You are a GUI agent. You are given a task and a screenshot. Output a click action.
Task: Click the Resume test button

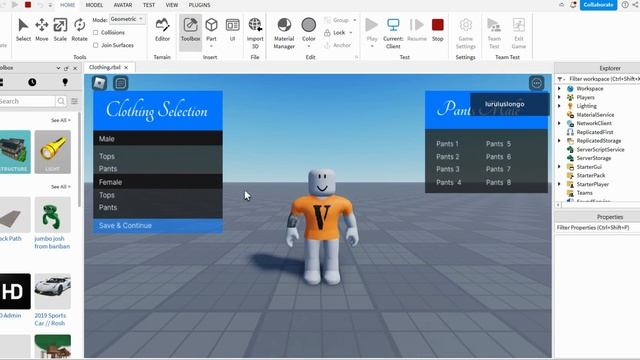point(417,29)
